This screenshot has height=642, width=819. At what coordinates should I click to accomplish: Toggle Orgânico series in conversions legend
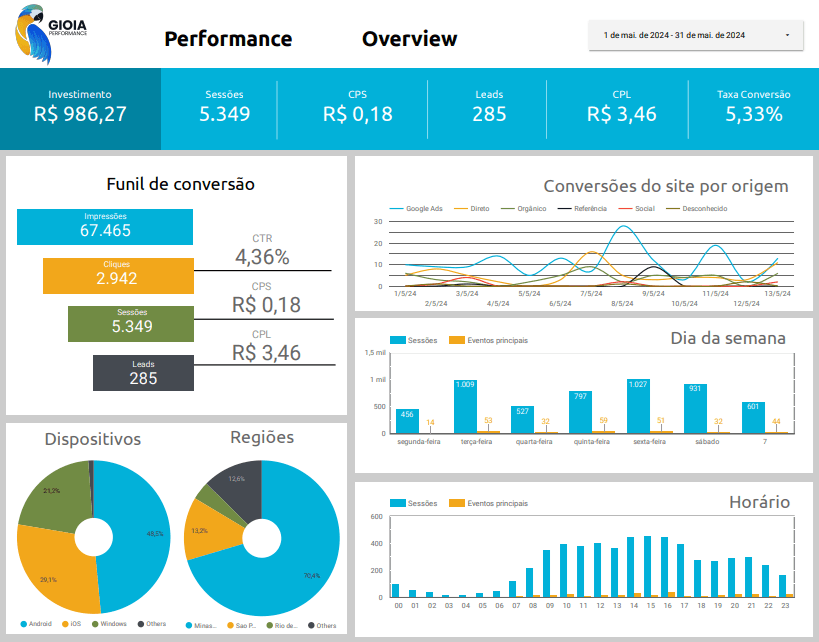coord(524,209)
